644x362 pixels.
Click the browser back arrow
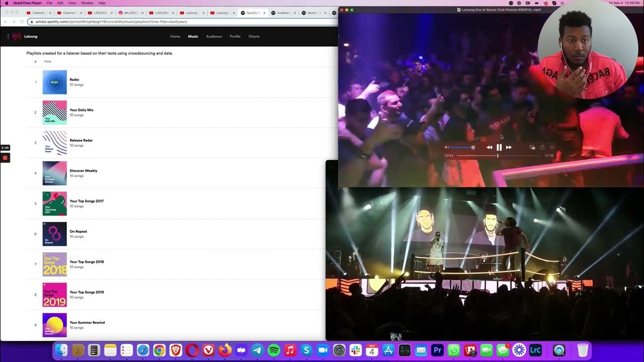tap(6, 22)
